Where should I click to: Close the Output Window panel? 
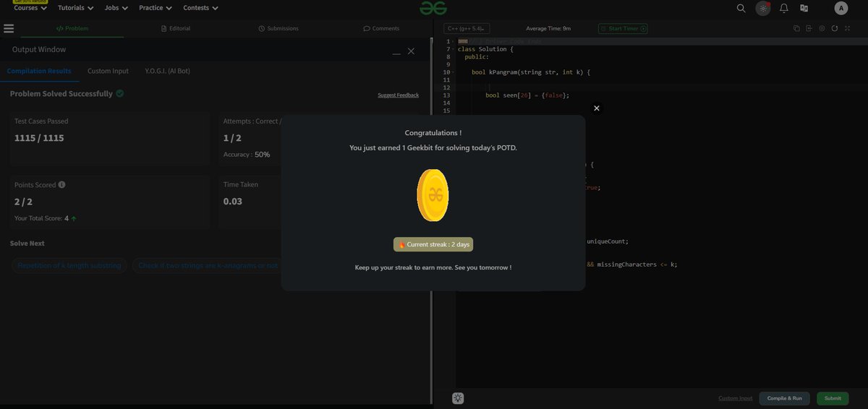tap(411, 51)
